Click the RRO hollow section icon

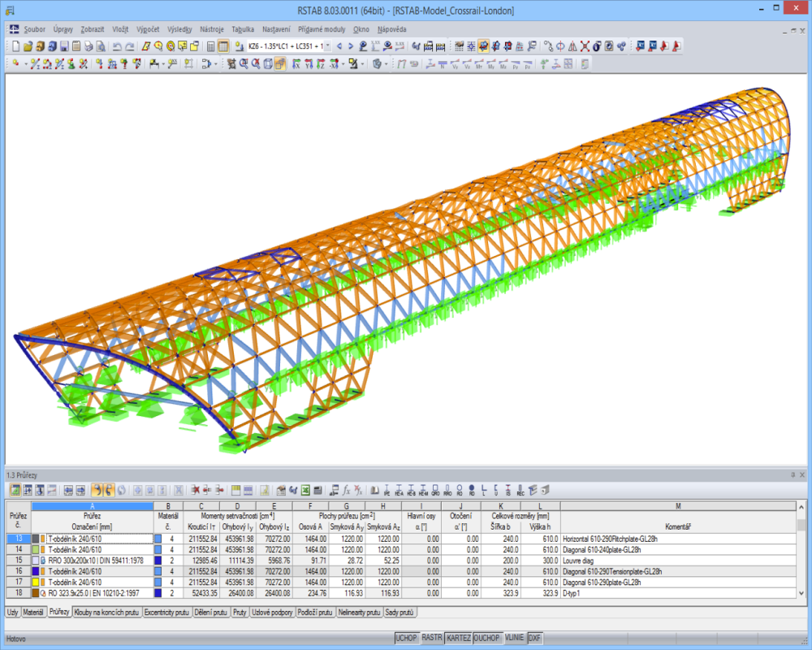point(447,490)
